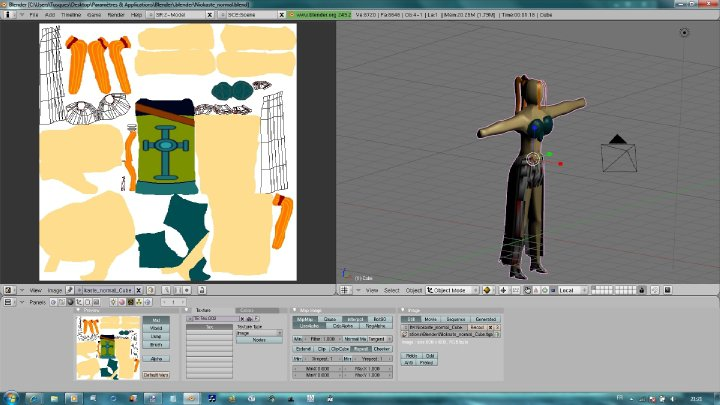The height and width of the screenshot is (405, 720).
Task: Click the texture preview thumbnail
Action: click(x=107, y=348)
